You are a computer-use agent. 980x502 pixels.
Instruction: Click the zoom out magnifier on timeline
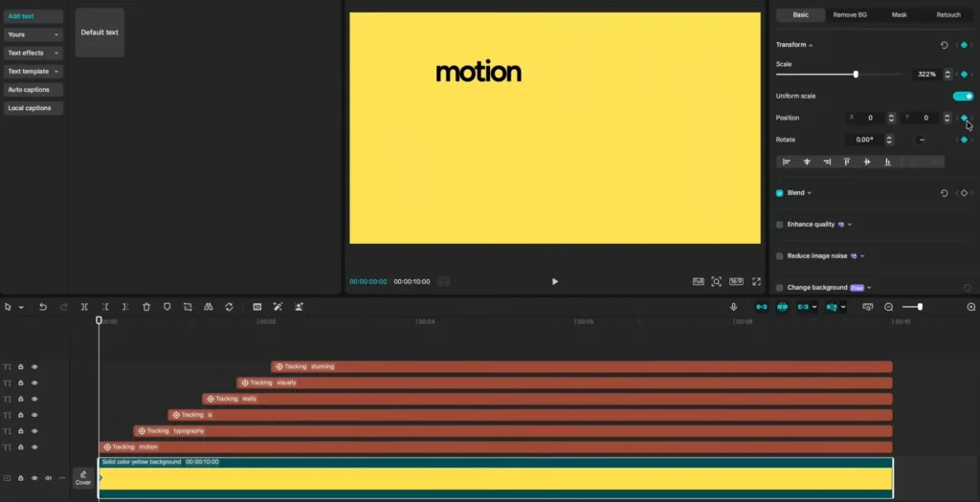point(889,307)
